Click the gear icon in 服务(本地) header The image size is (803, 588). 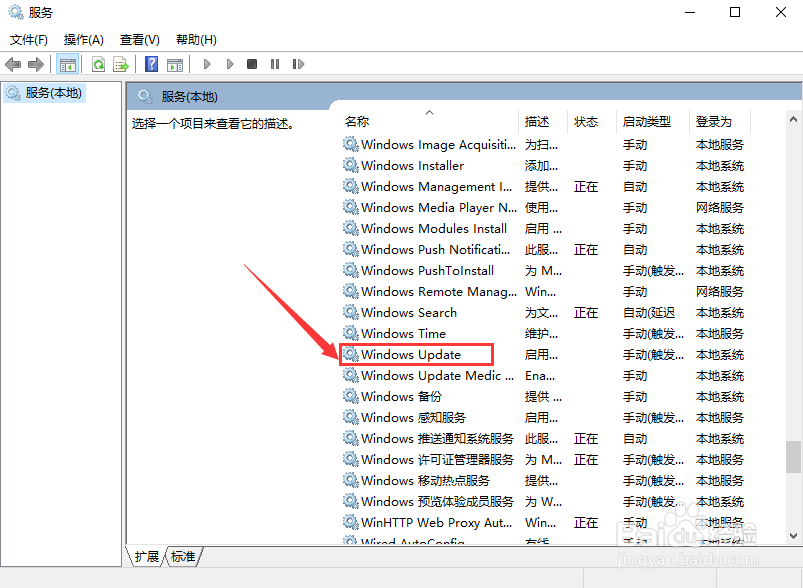(x=145, y=96)
